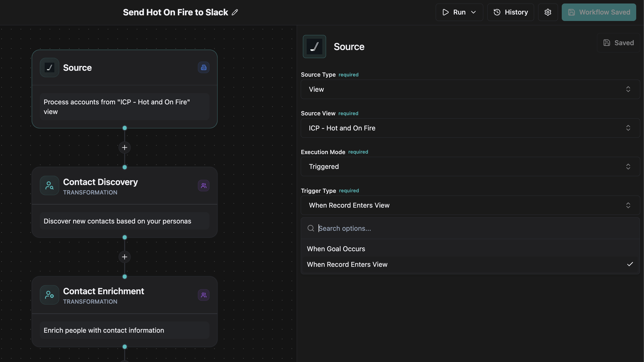Add step below Source node
The image size is (644, 362).
(x=124, y=148)
